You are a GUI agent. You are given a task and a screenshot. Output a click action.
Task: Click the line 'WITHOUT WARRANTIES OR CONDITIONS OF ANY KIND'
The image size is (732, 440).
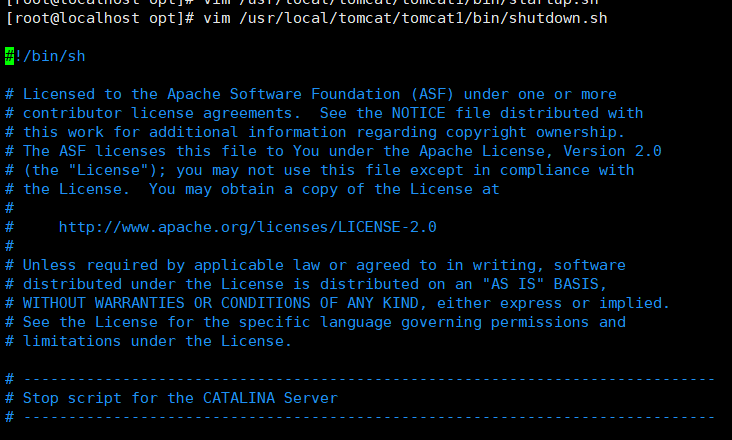[338, 303]
